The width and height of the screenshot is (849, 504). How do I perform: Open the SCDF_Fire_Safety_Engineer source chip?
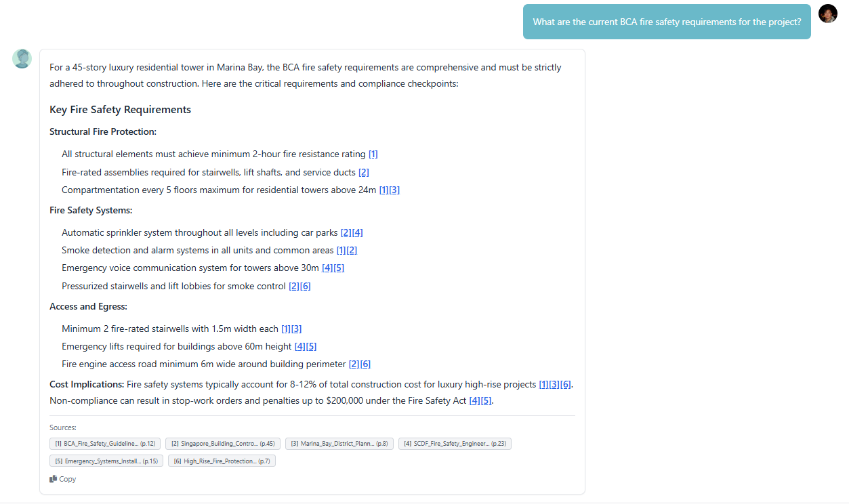coord(455,444)
